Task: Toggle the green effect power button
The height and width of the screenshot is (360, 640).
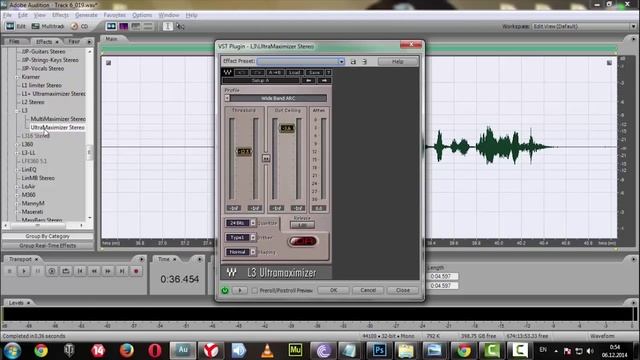Action: (x=225, y=290)
